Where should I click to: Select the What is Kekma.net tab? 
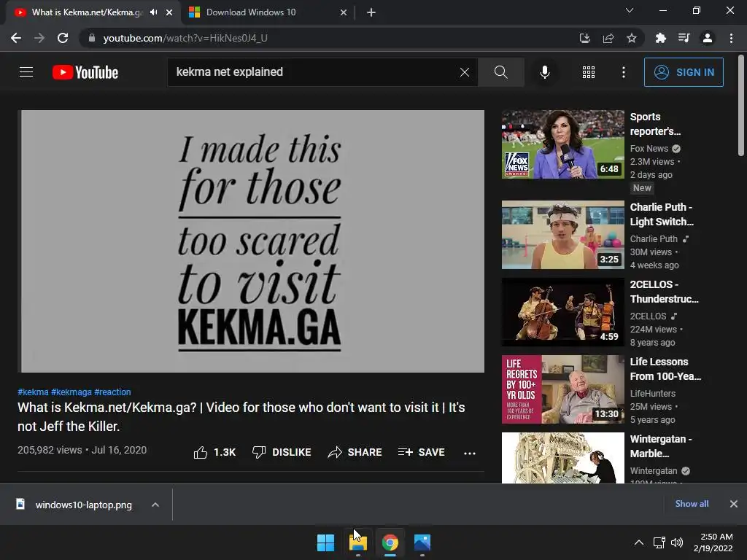86,12
